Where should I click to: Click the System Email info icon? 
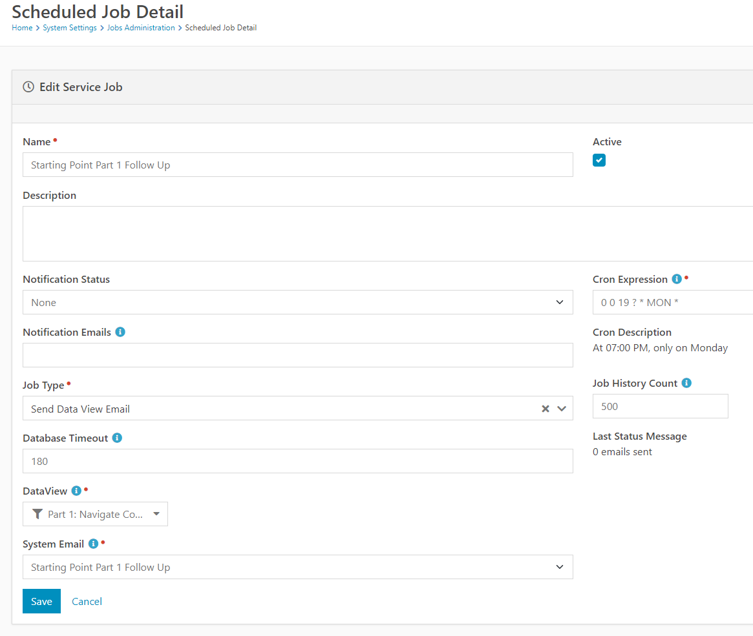pyautogui.click(x=93, y=543)
